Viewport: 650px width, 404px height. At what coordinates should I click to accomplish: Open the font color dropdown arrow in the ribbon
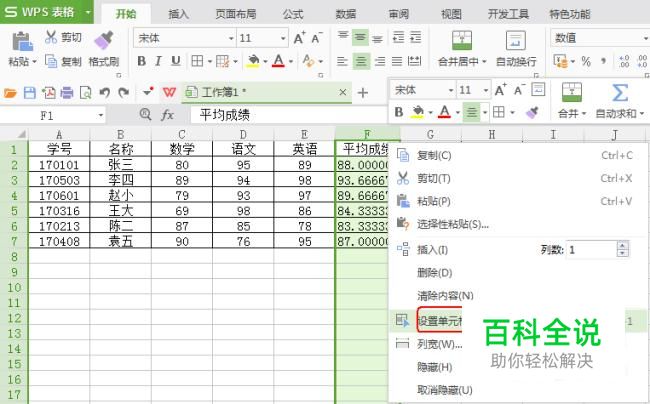coord(291,62)
